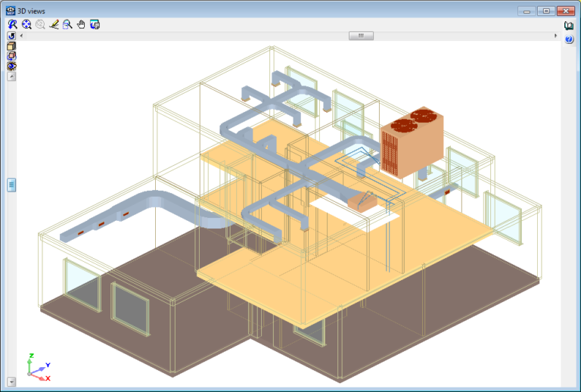This screenshot has height=392, width=581.
Task: Click the previous zoom magnifier icon
Action: click(x=39, y=25)
